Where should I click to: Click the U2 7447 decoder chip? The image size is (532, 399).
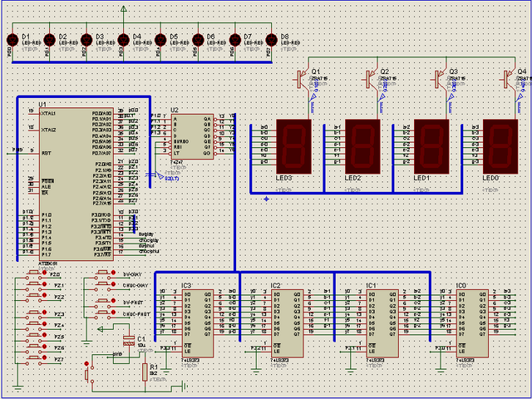click(191, 135)
